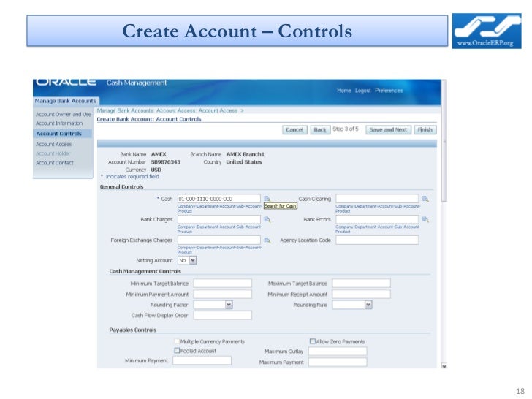Click the 'United States' country value
The height and width of the screenshot is (399, 532).
tap(244, 162)
